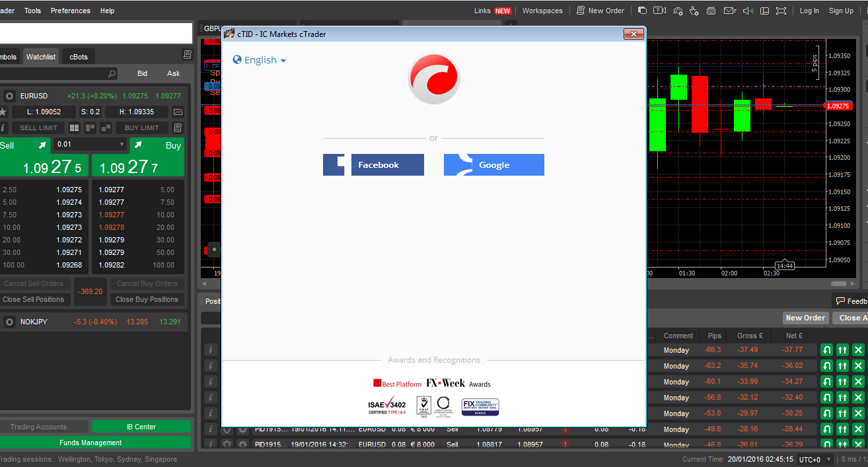Click Close Sell Positions button
Viewport: 868px width, 467px height.
(x=34, y=299)
